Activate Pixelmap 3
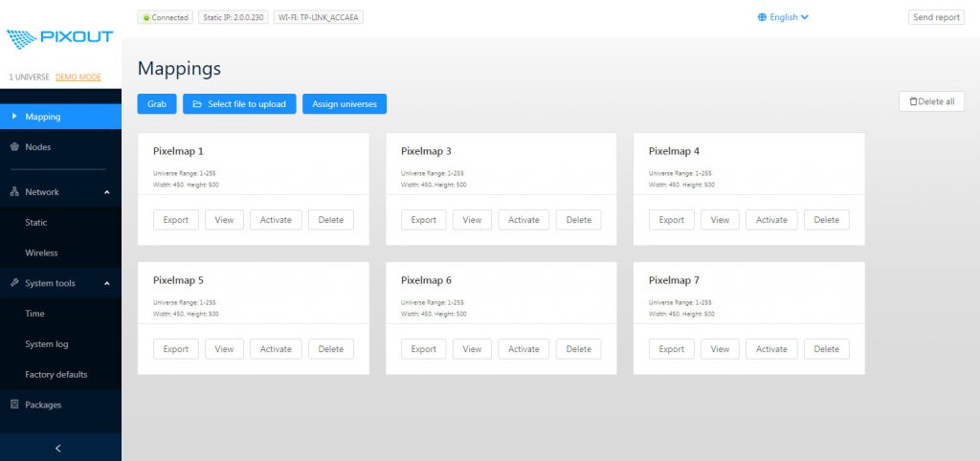This screenshot has height=461, width=980. 523,220
